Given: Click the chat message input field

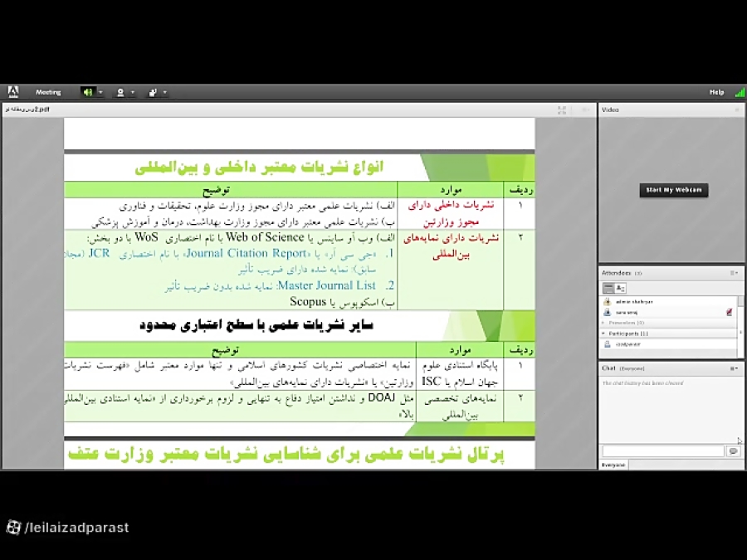Looking at the screenshot, I should 663,451.
